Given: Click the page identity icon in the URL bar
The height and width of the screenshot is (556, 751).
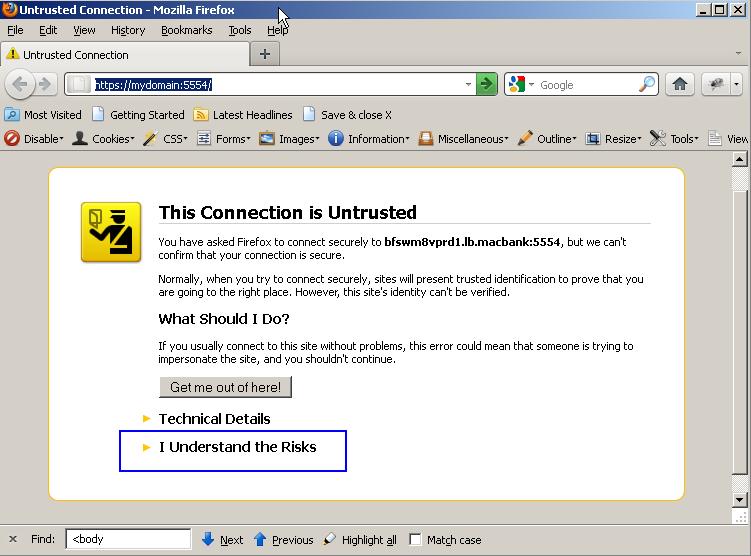Looking at the screenshot, I should [79, 84].
